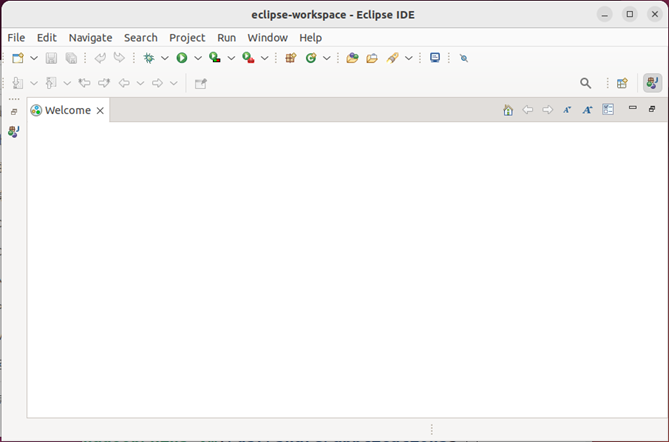The height and width of the screenshot is (442, 669).
Task: Click the New file wizard icon
Action: [x=18, y=58]
